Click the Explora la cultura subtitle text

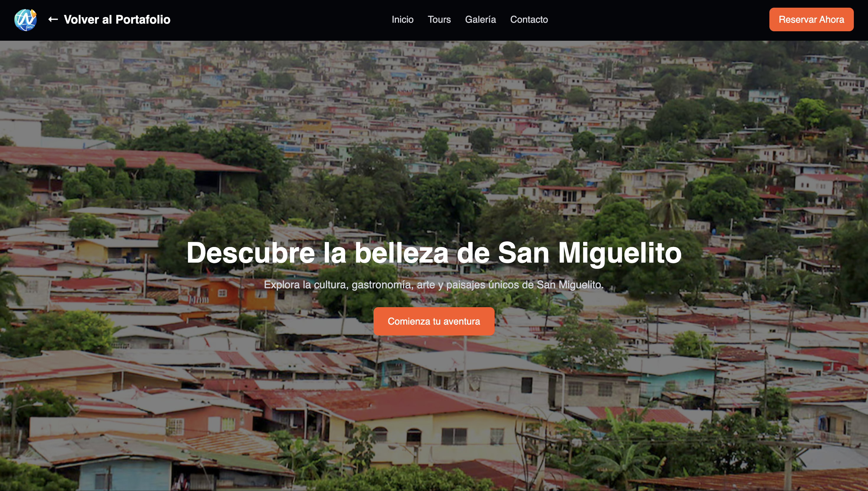click(434, 285)
